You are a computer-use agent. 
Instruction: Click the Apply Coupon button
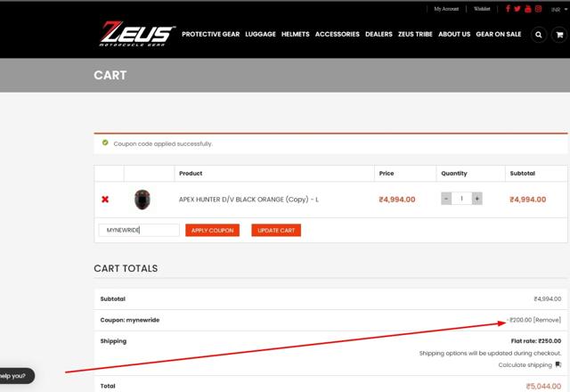coord(212,230)
